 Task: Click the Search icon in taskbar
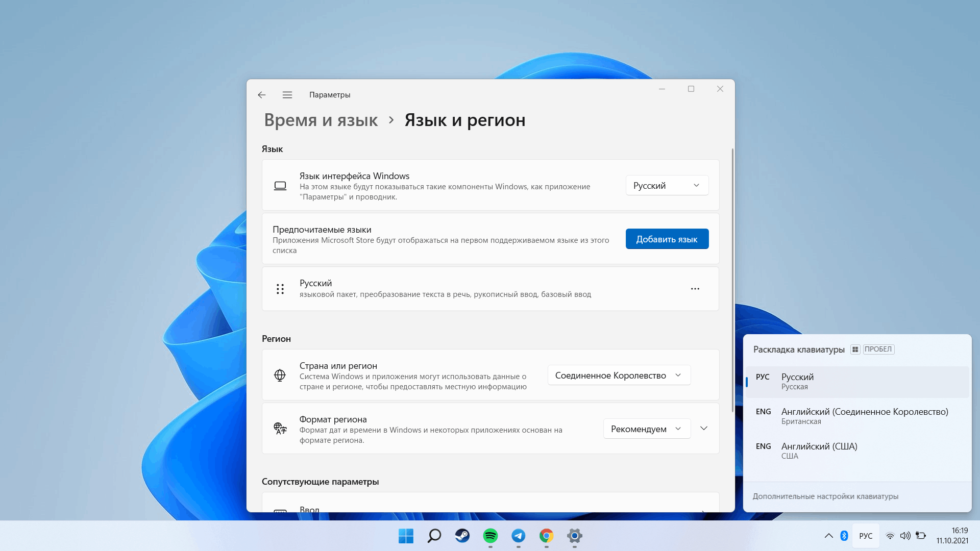[x=434, y=536]
